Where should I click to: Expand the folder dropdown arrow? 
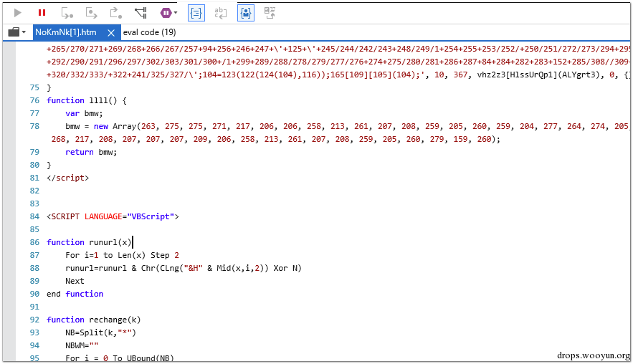(x=24, y=32)
